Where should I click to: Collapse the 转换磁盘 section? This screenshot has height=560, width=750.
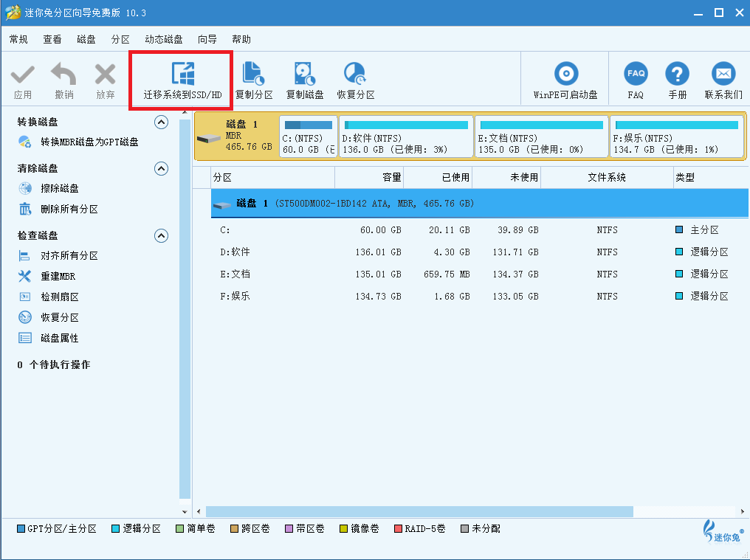161,122
